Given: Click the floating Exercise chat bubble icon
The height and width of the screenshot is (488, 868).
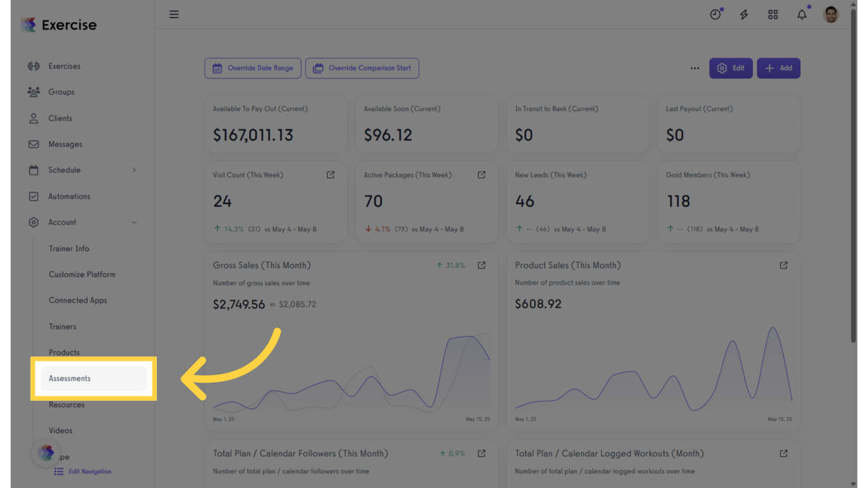Looking at the screenshot, I should (46, 452).
